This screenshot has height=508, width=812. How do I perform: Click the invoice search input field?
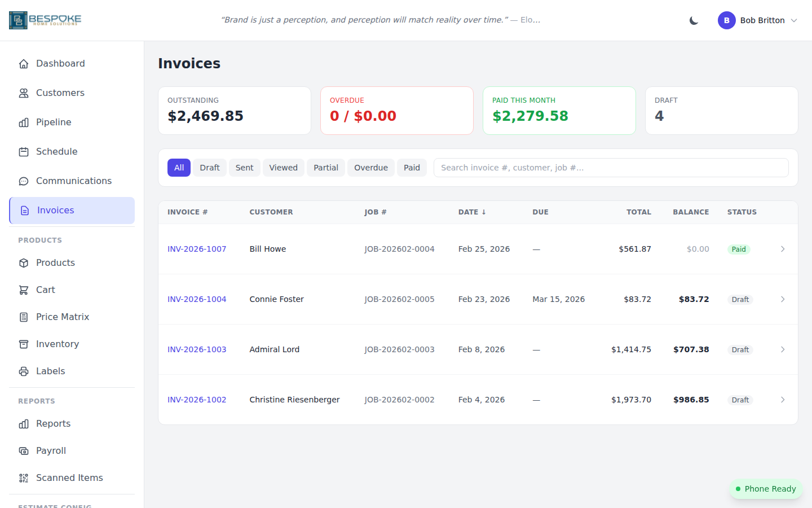pos(611,168)
